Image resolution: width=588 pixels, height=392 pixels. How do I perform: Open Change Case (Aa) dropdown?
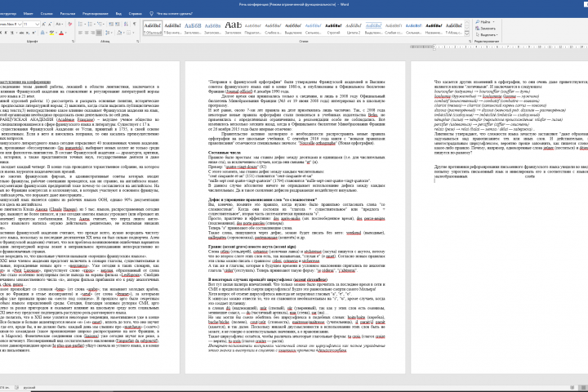60,24
